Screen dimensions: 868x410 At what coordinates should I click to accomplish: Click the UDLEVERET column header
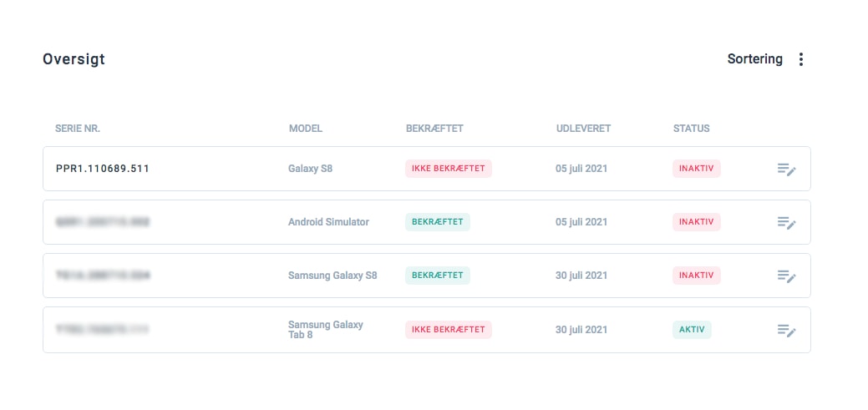[583, 129]
